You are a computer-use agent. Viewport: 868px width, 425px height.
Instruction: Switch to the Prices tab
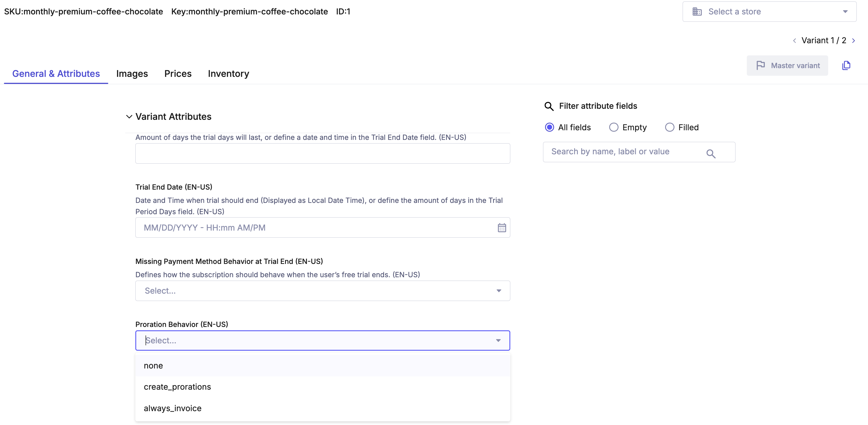coord(178,74)
